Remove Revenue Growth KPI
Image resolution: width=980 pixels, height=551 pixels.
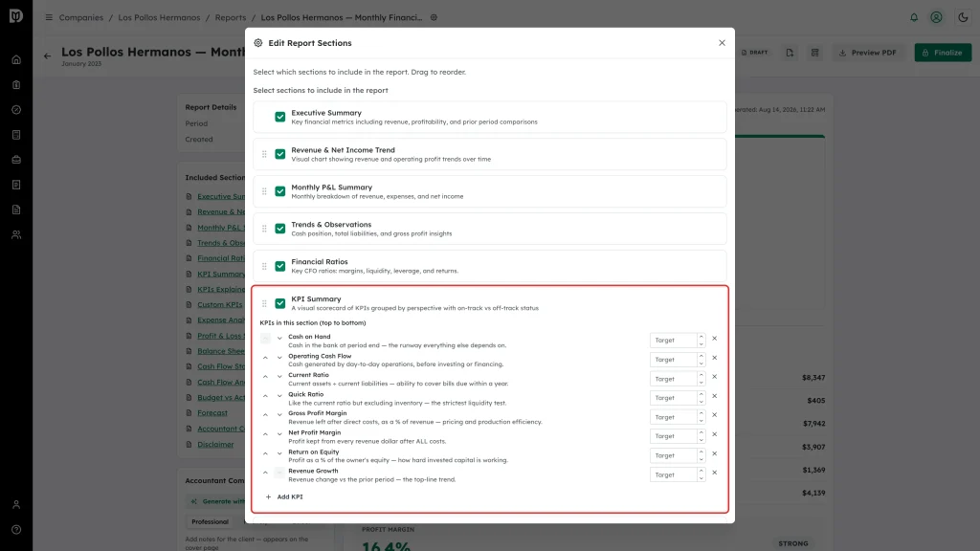click(714, 473)
